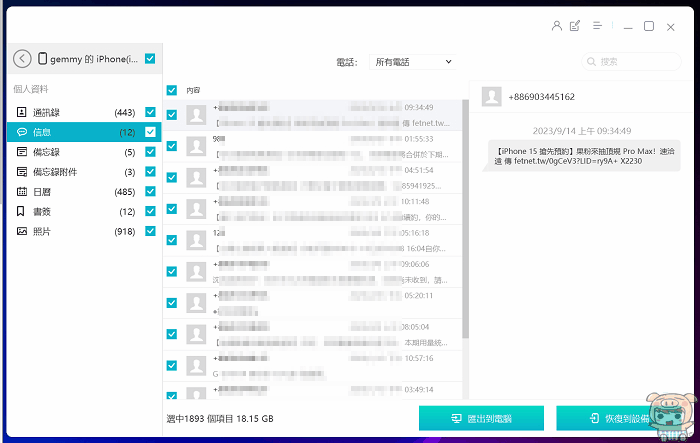Uncheck the 備忘錄附件 (3) checkbox
700x443 pixels.
point(150,171)
